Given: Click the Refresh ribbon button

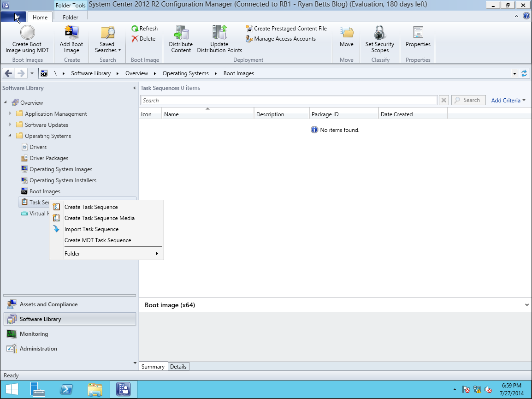Looking at the screenshot, I should pyautogui.click(x=145, y=29).
